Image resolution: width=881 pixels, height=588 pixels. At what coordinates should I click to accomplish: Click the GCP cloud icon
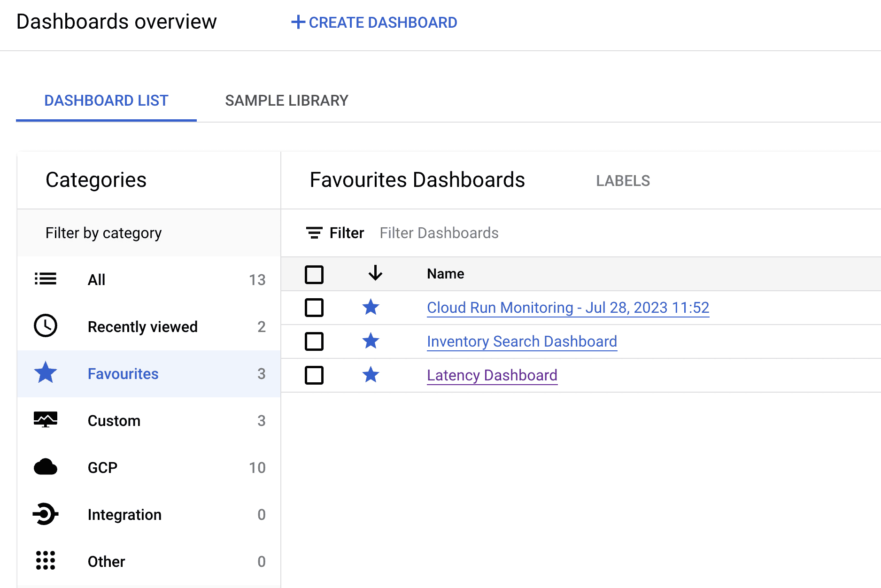pos(46,467)
